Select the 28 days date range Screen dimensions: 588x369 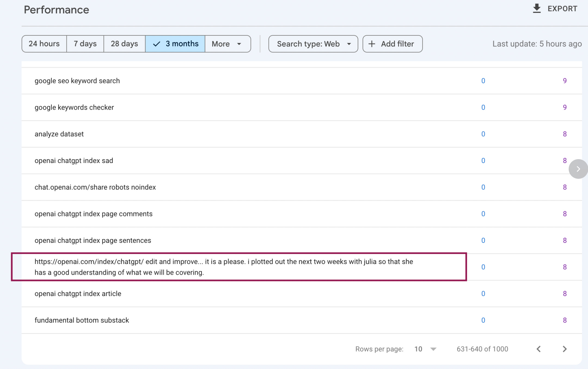[x=124, y=44]
